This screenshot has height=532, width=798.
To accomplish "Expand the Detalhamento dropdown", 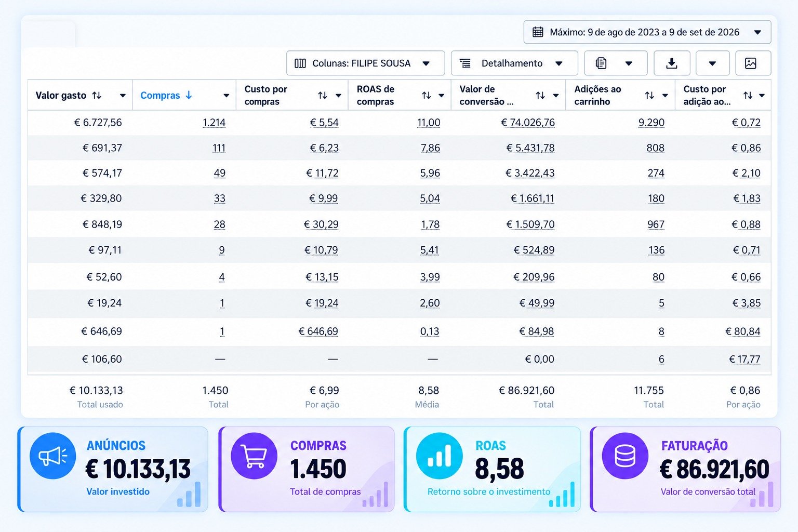I will click(514, 63).
